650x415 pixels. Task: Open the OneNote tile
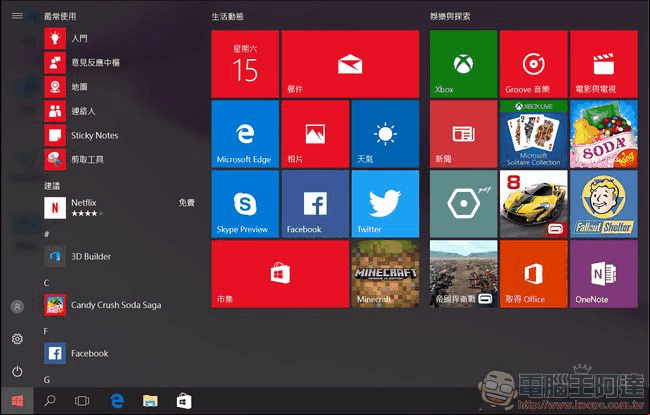[604, 274]
